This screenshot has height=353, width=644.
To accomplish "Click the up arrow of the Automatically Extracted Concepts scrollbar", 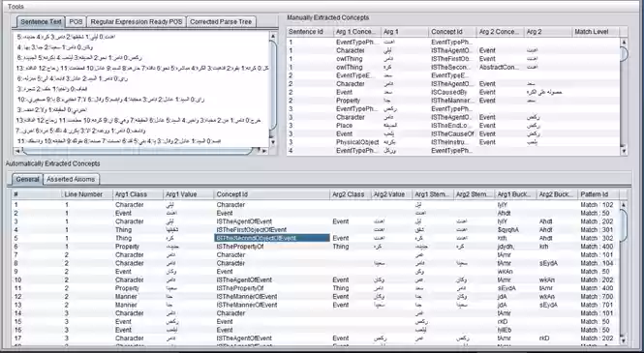I will tap(624, 204).
